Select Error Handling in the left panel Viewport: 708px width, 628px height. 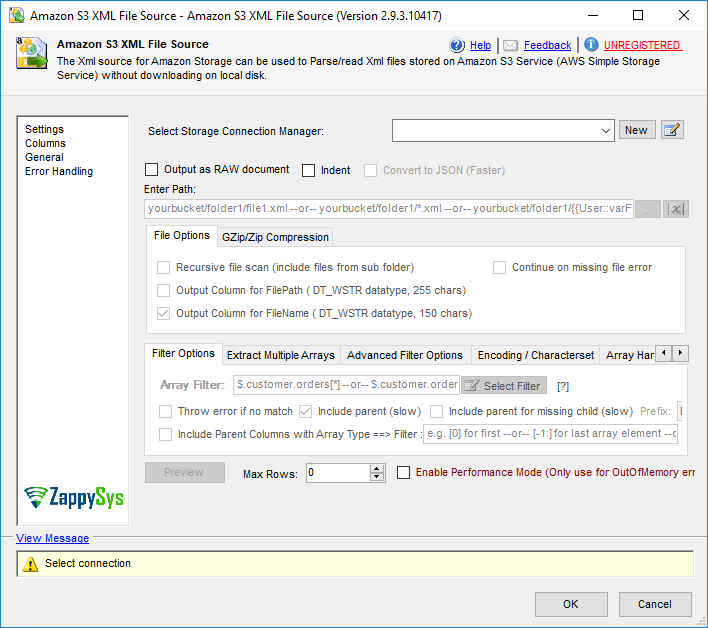(59, 171)
